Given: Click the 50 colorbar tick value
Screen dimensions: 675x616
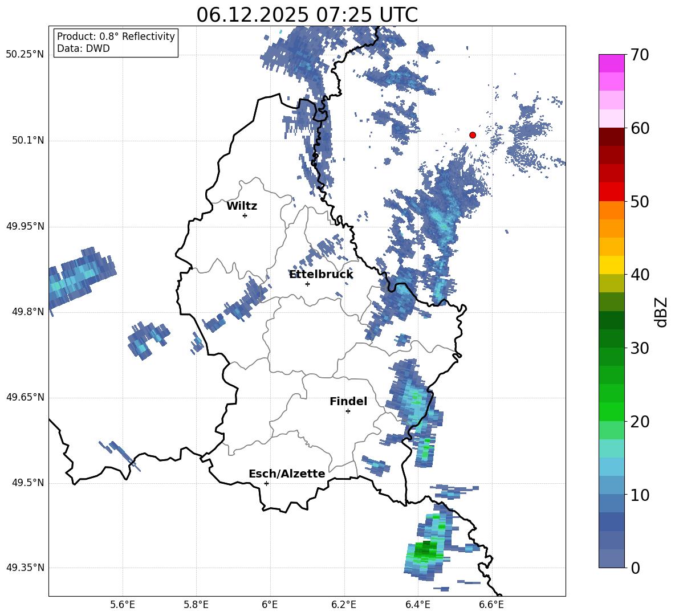Looking at the screenshot, I should [x=640, y=202].
